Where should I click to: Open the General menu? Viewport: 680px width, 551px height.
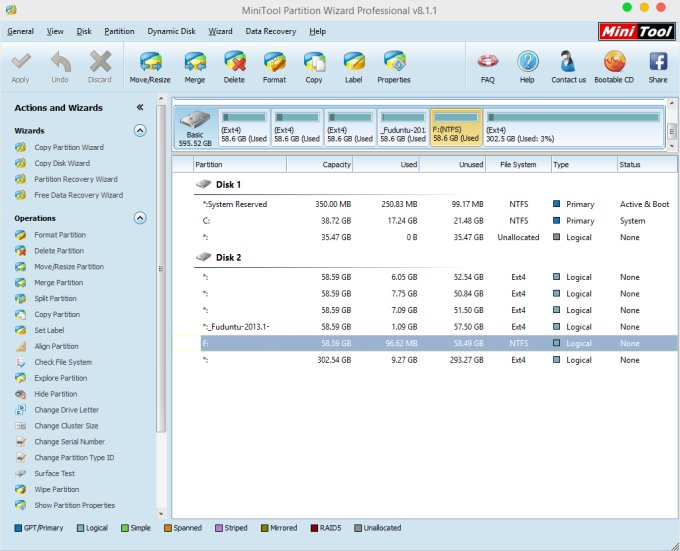(20, 31)
